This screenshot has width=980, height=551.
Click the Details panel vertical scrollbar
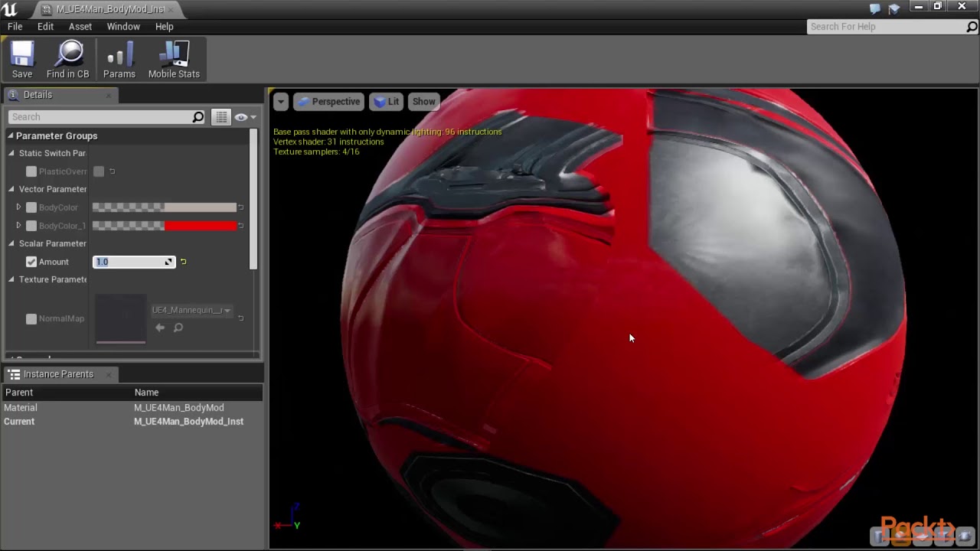coord(253,199)
